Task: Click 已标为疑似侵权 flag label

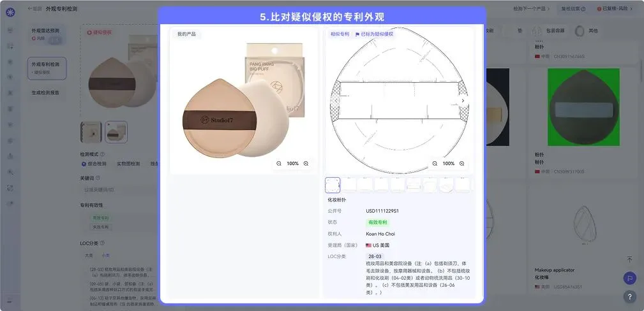Action: click(375, 34)
